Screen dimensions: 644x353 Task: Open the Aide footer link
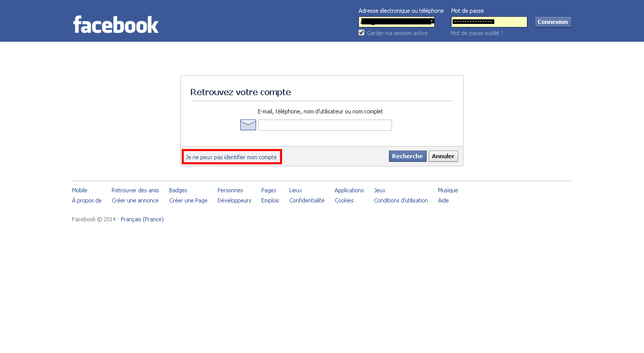(443, 200)
